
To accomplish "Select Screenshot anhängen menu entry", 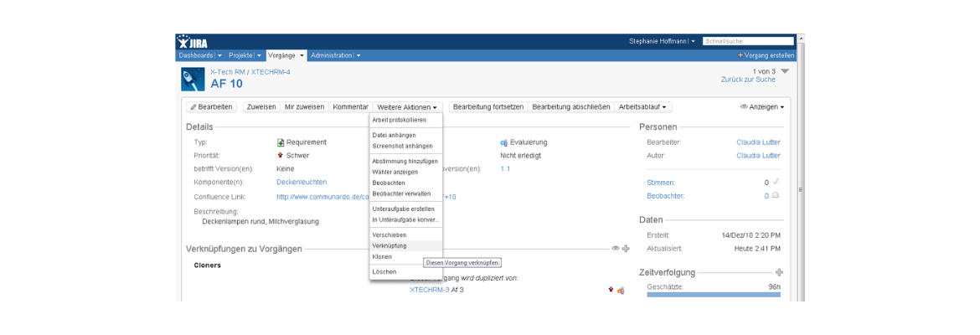I will click(x=406, y=147).
